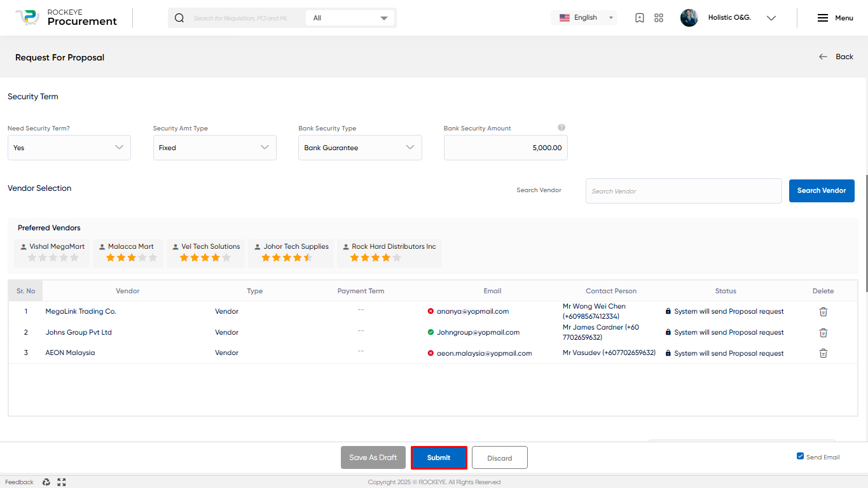Click the Status column header
This screenshot has width=868, height=488.
[726, 291]
